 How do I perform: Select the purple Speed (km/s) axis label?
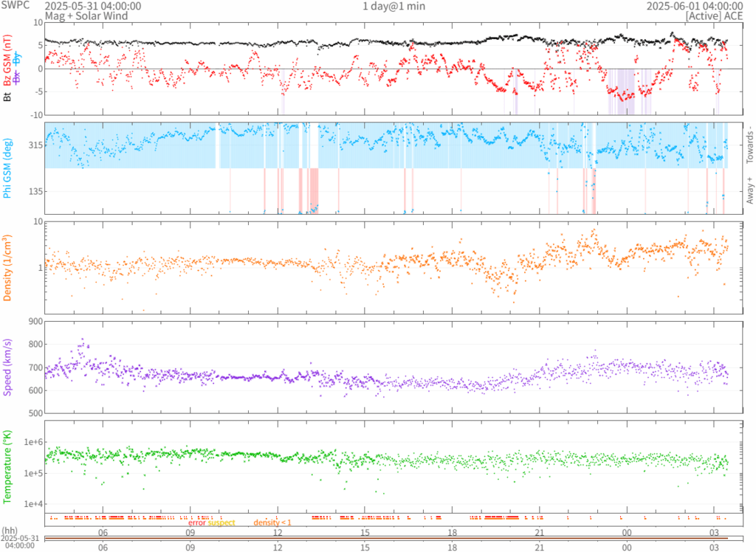[x=7, y=367]
